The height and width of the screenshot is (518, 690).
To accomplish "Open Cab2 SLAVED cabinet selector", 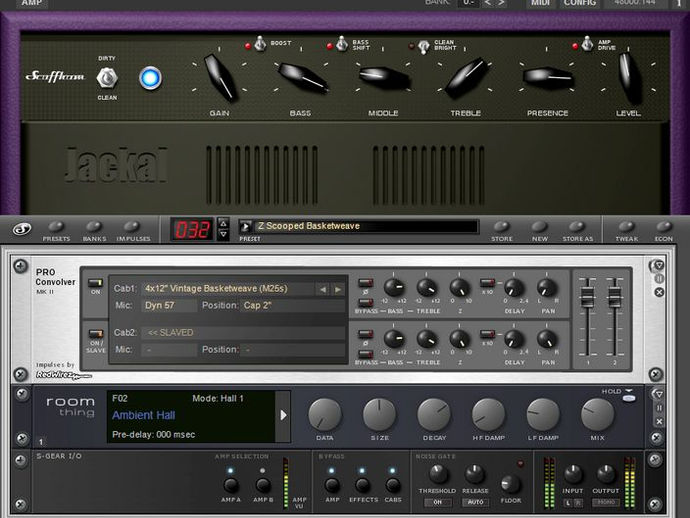I will pos(243,333).
